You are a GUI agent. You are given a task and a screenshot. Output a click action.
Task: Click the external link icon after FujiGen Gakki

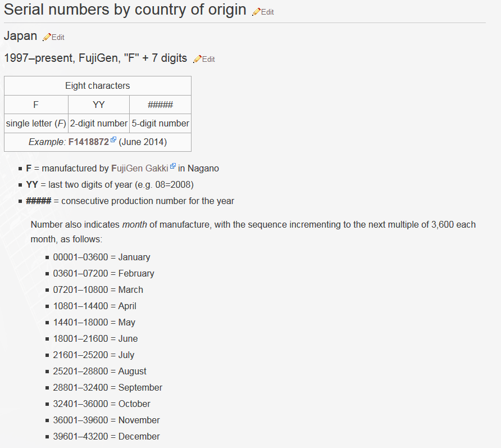(173, 166)
